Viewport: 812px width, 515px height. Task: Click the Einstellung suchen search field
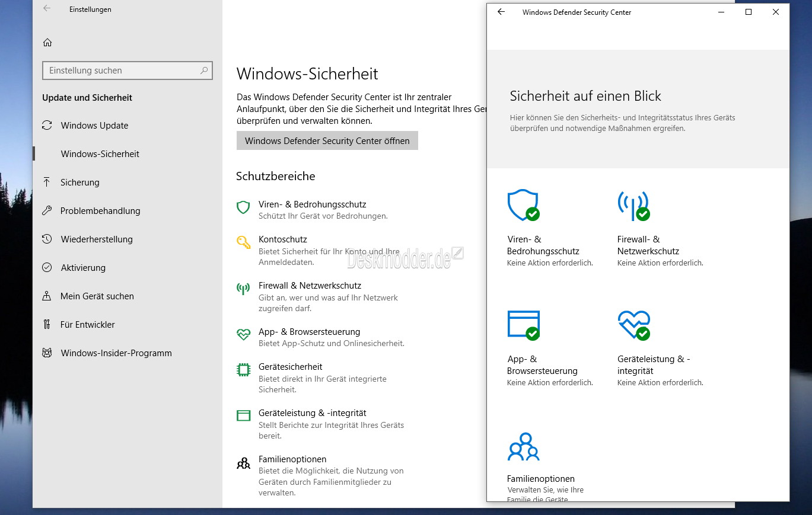(128, 71)
